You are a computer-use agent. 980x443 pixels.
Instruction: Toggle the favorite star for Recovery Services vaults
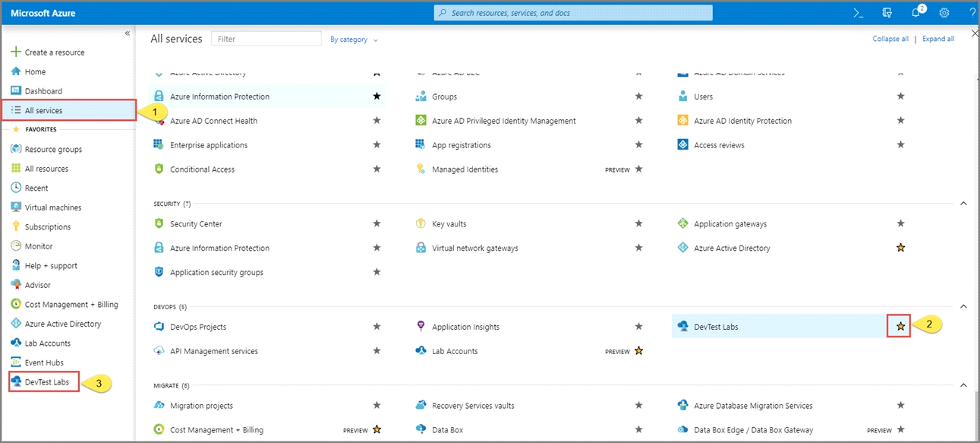[x=638, y=406]
